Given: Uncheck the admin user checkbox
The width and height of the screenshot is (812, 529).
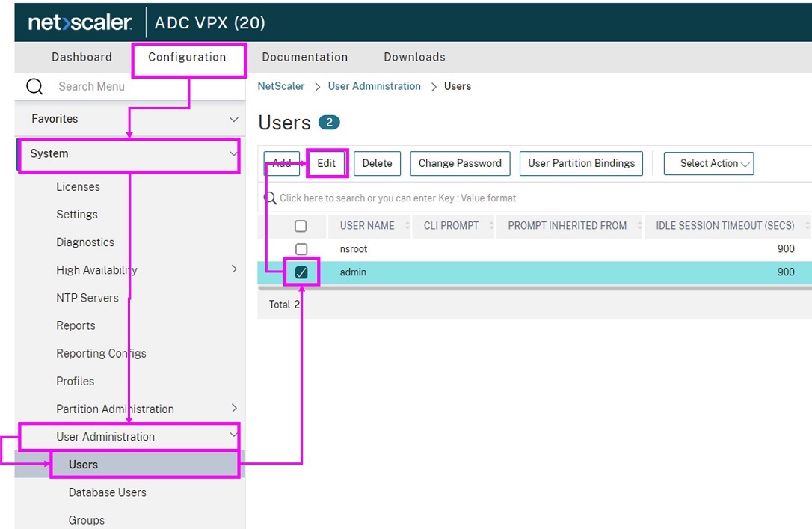Looking at the screenshot, I should [301, 272].
